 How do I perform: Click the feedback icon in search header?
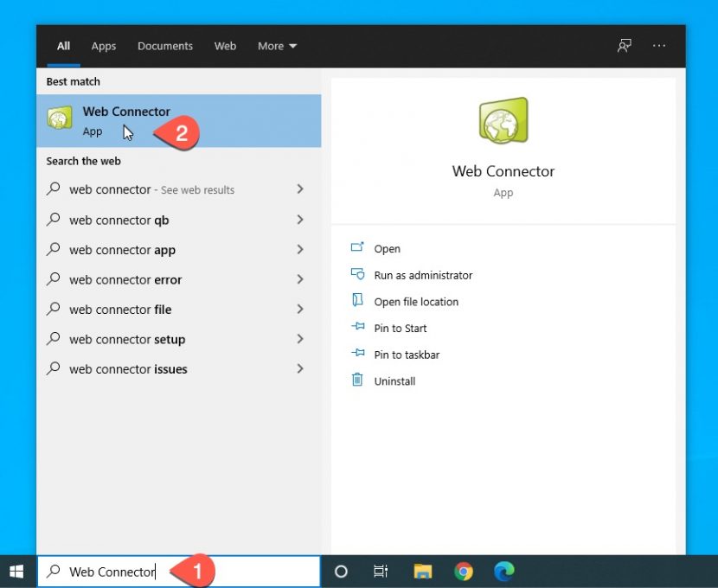(x=624, y=46)
